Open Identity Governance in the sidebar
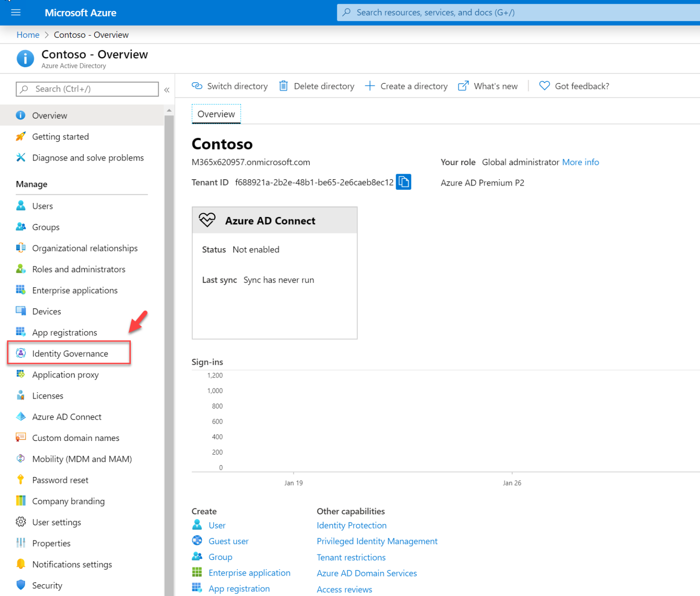 tap(69, 353)
